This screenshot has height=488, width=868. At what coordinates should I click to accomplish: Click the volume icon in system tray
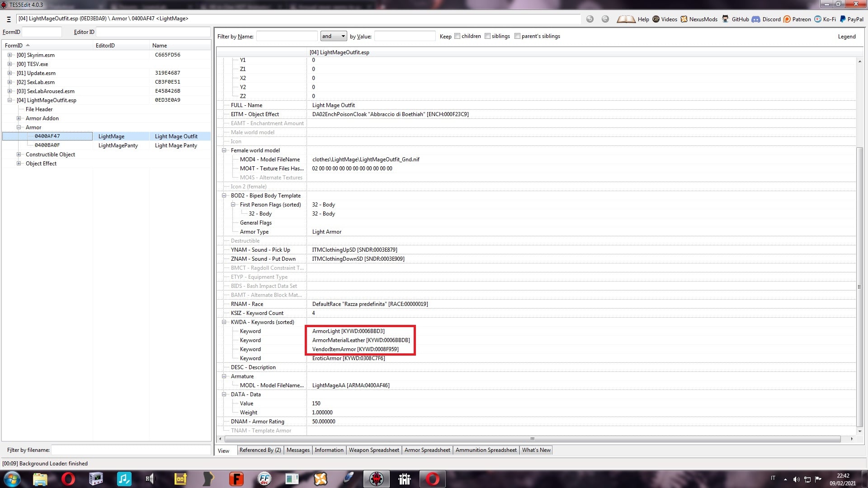796,479
